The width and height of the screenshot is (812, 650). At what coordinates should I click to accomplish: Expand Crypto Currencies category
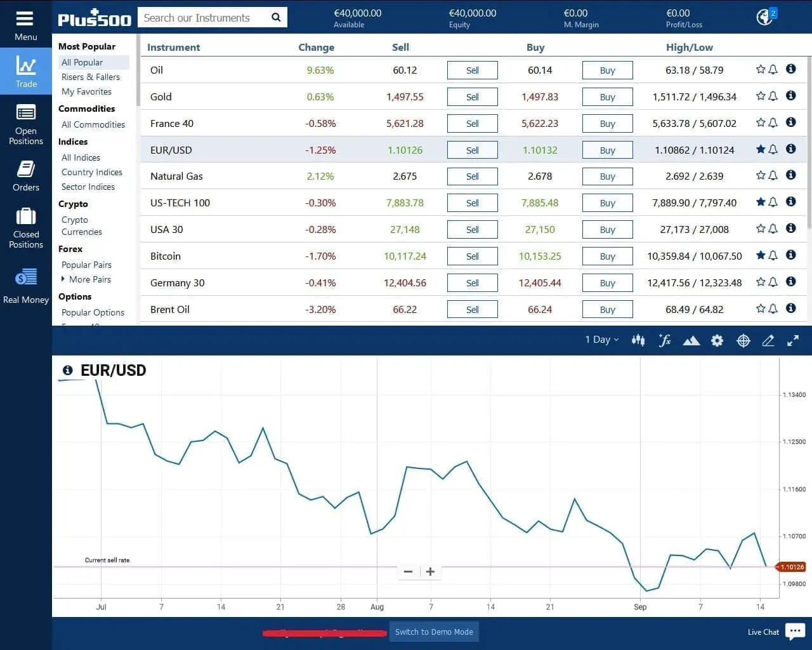pyautogui.click(x=81, y=225)
